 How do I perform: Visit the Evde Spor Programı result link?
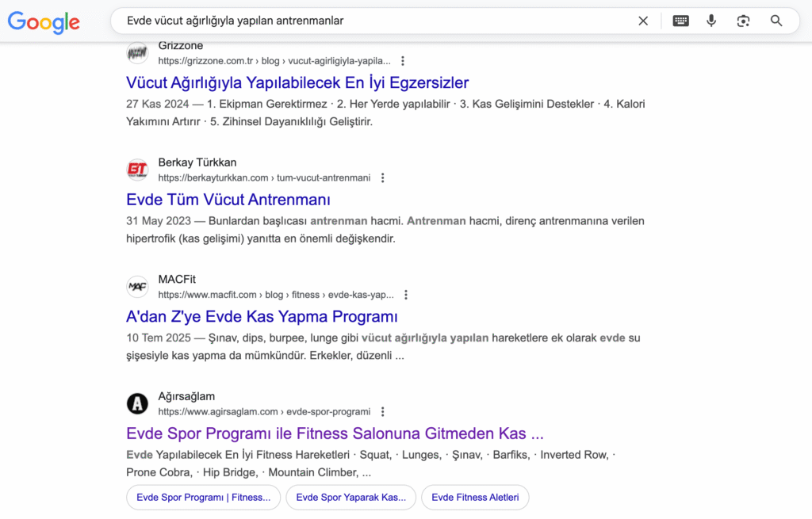tap(335, 433)
